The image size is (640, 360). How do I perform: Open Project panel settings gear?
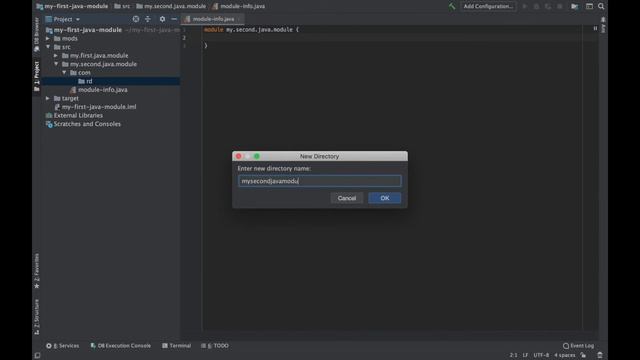(x=162, y=19)
